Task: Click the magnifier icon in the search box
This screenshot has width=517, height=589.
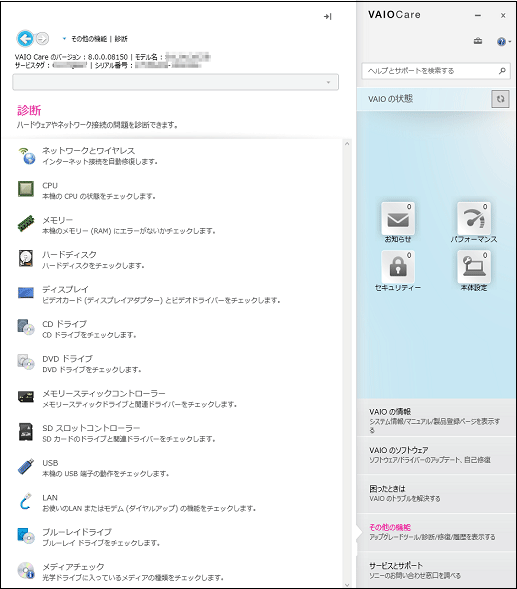Action: pos(502,71)
